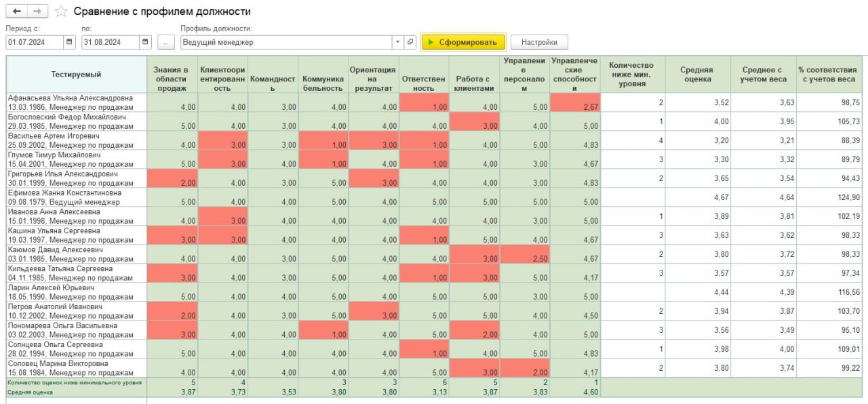Select the Средняя оценка column header
The height and width of the screenshot is (404, 868).
pyautogui.click(x=698, y=75)
